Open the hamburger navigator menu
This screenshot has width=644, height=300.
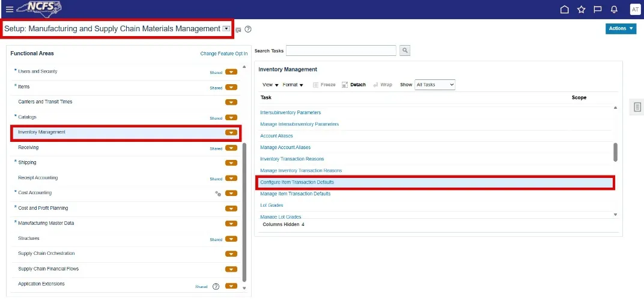pyautogui.click(x=9, y=9)
